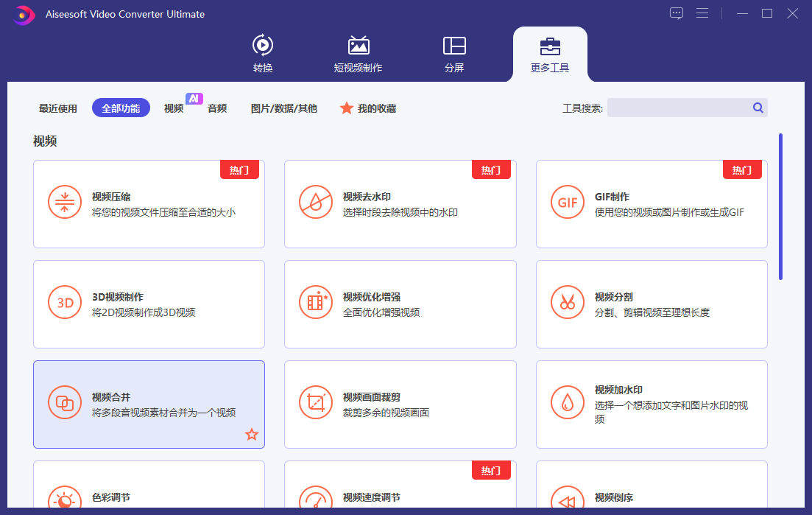The image size is (812, 515).
Task: Switch to 我的收藏 favorites view
Action: pos(367,108)
